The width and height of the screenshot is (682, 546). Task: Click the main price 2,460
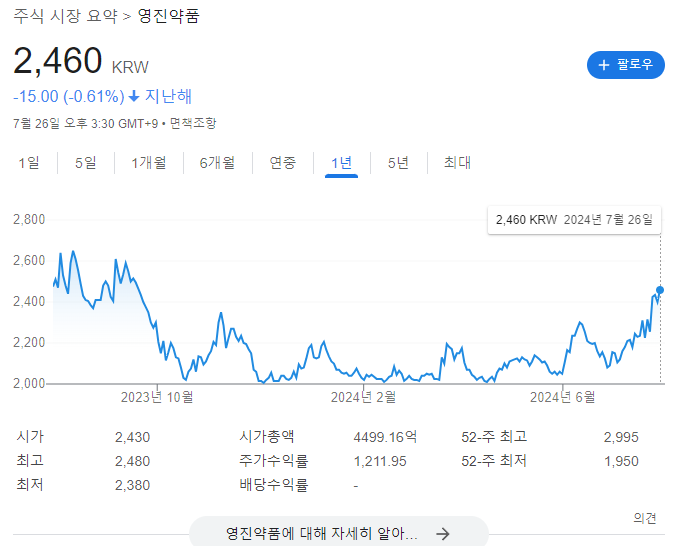click(x=58, y=60)
